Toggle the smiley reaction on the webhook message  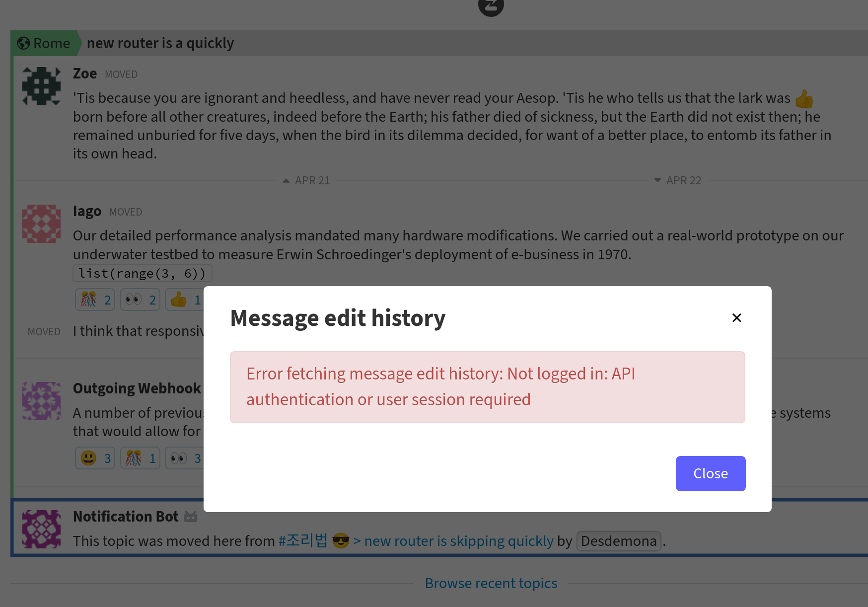pos(94,457)
